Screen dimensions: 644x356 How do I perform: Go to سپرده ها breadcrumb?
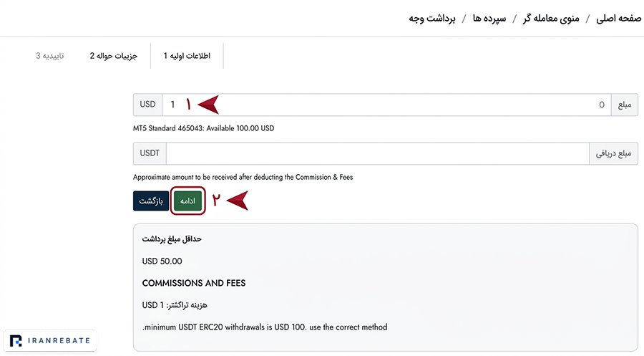click(489, 19)
